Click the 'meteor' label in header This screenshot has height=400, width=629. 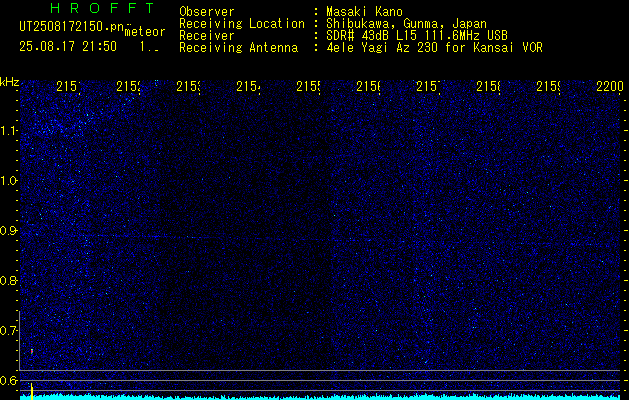point(145,32)
